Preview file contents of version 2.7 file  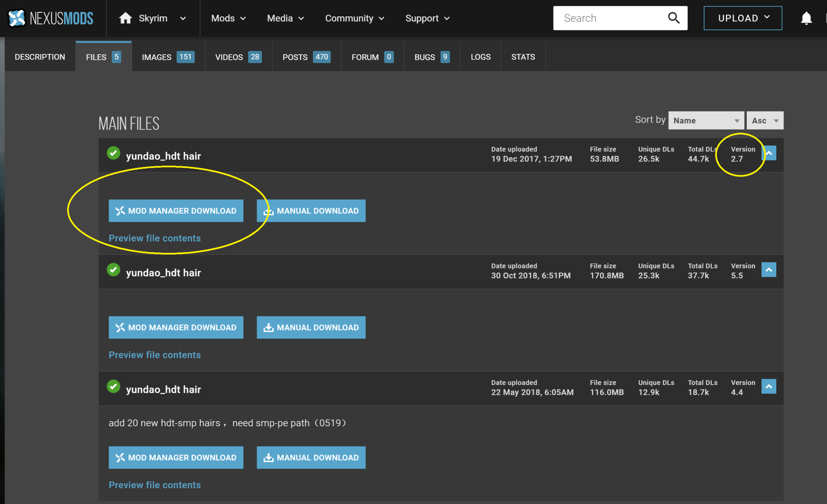(155, 238)
